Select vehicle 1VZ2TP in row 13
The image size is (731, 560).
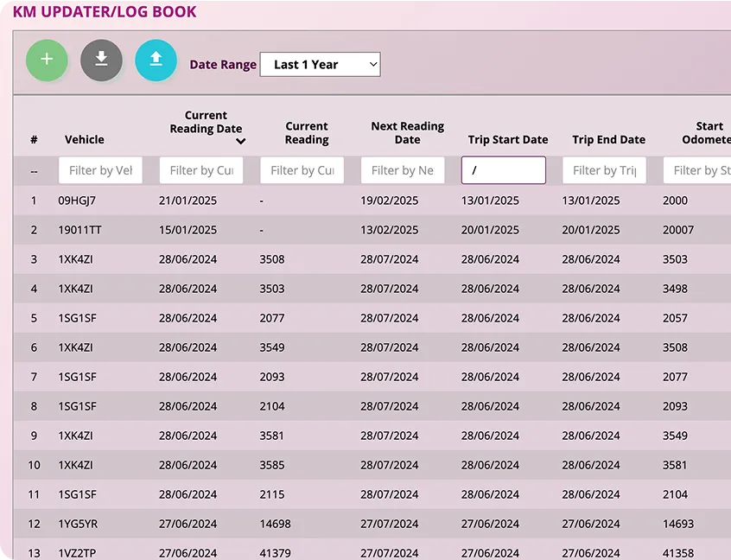coord(77,553)
